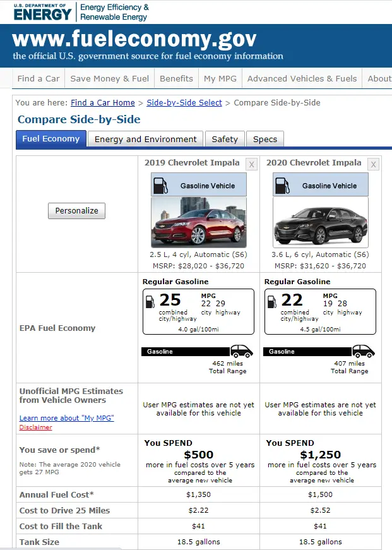Click the red 2019 Impala photo
This screenshot has width=392, height=550.
[199, 222]
